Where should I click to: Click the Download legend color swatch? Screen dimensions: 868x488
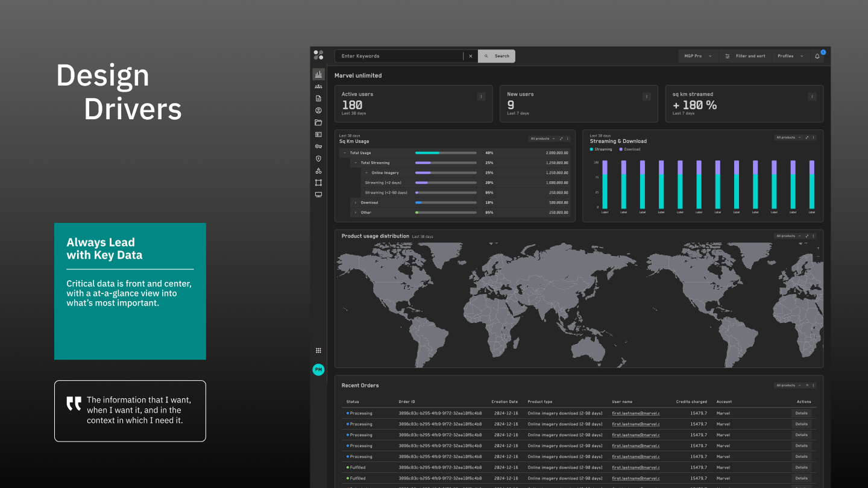click(621, 149)
